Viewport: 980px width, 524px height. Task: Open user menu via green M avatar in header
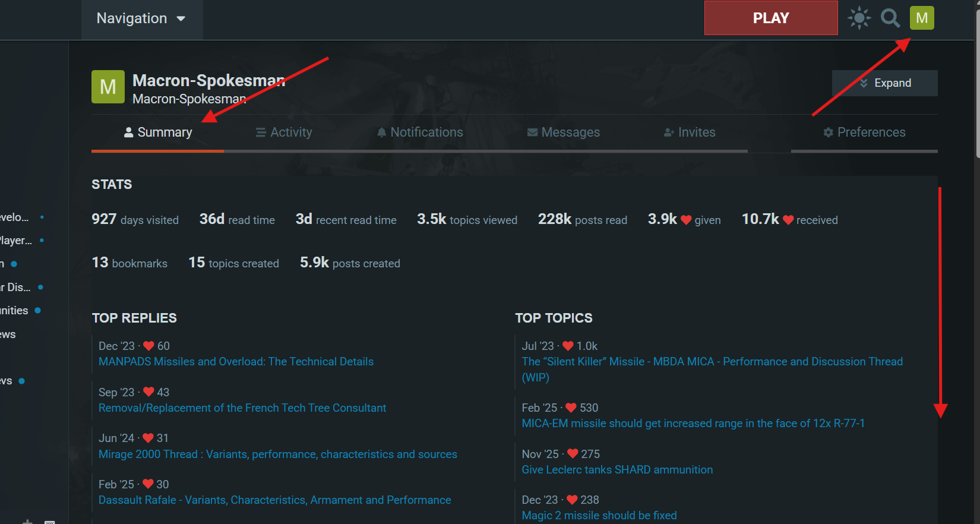click(x=922, y=18)
